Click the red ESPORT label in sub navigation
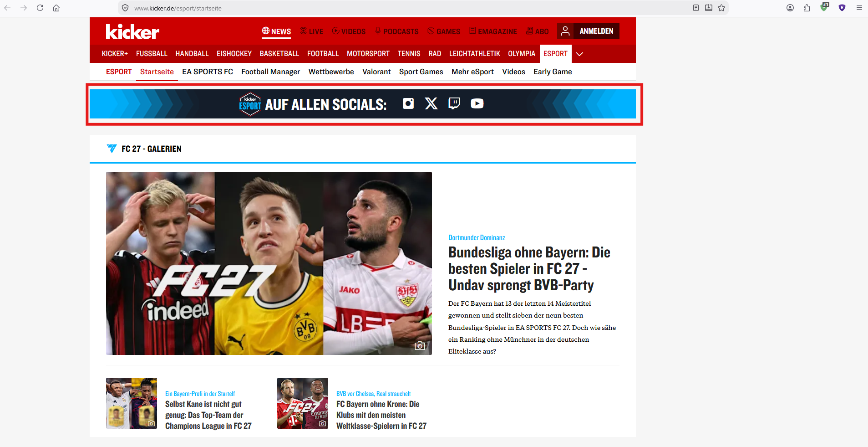 119,72
